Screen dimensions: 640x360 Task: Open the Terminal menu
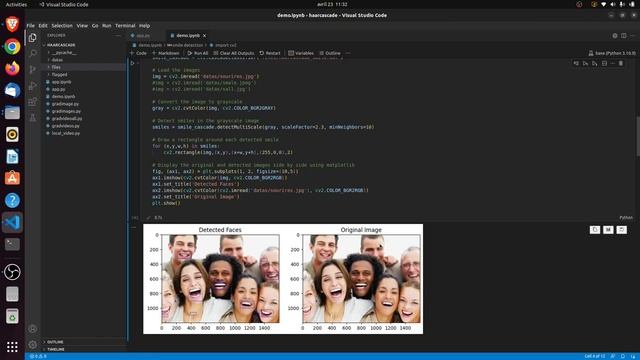point(125,25)
